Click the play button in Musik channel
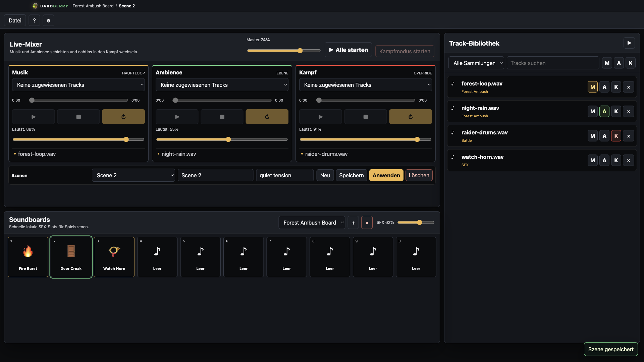 (x=34, y=117)
